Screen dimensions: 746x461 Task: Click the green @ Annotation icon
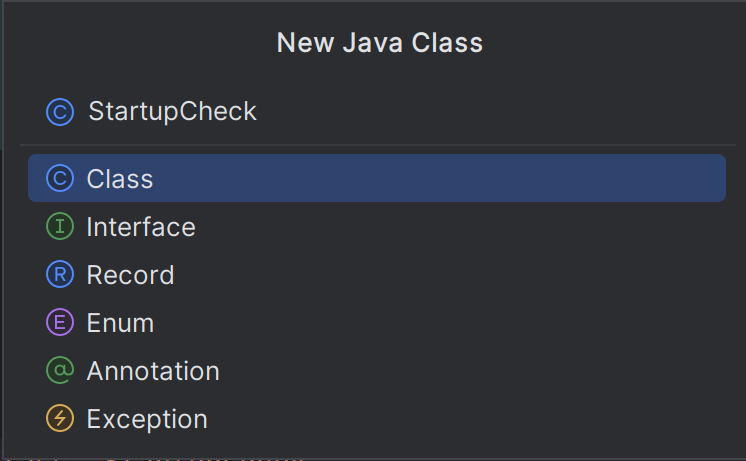[x=60, y=371]
